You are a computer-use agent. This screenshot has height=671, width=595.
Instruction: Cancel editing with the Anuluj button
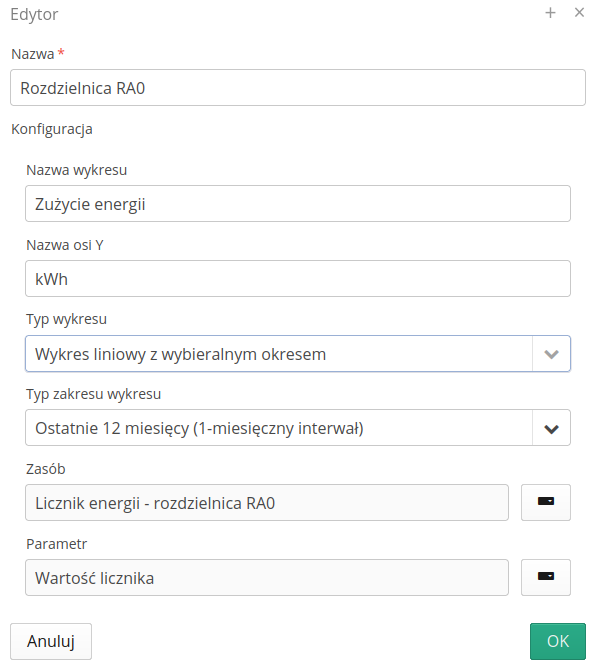point(51,641)
